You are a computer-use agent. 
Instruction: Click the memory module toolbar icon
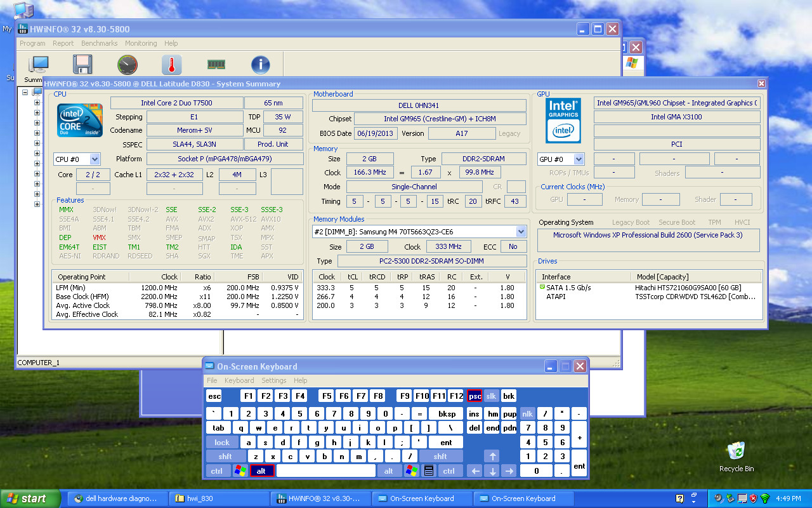click(216, 65)
